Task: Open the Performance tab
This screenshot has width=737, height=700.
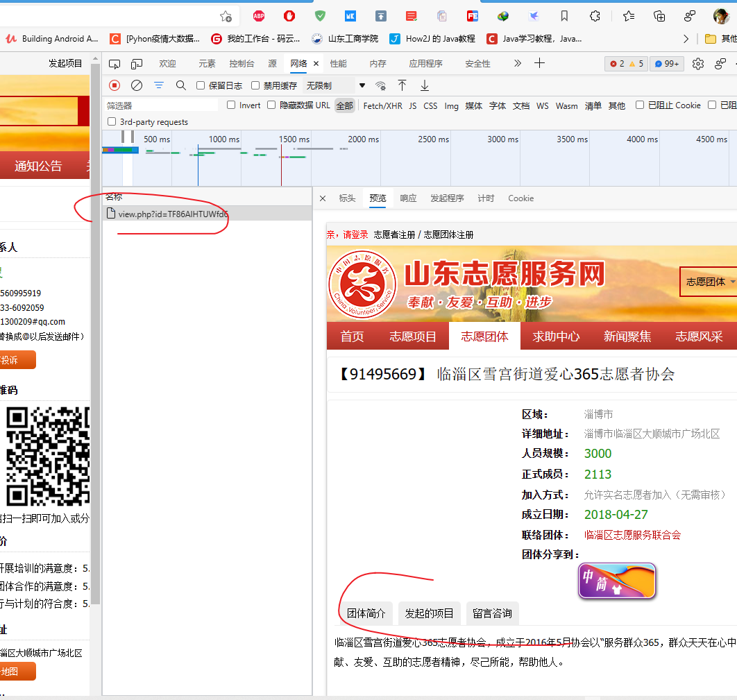Action: click(x=339, y=63)
